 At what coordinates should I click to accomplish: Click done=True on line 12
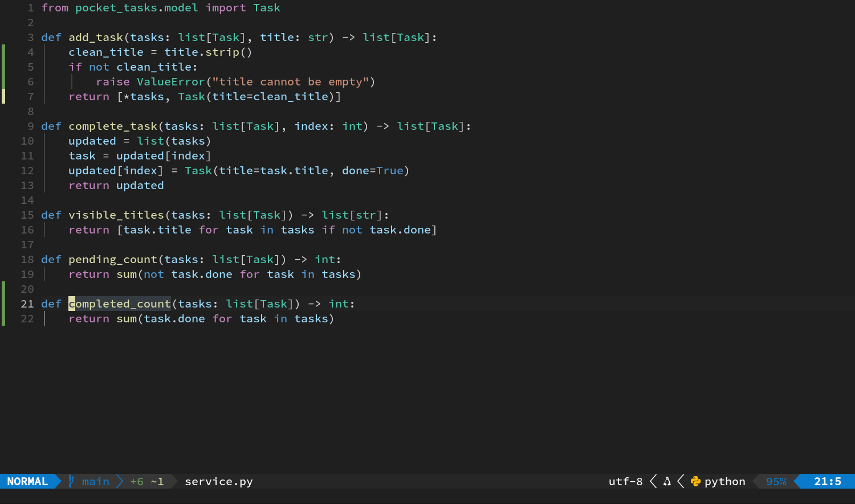click(x=373, y=171)
